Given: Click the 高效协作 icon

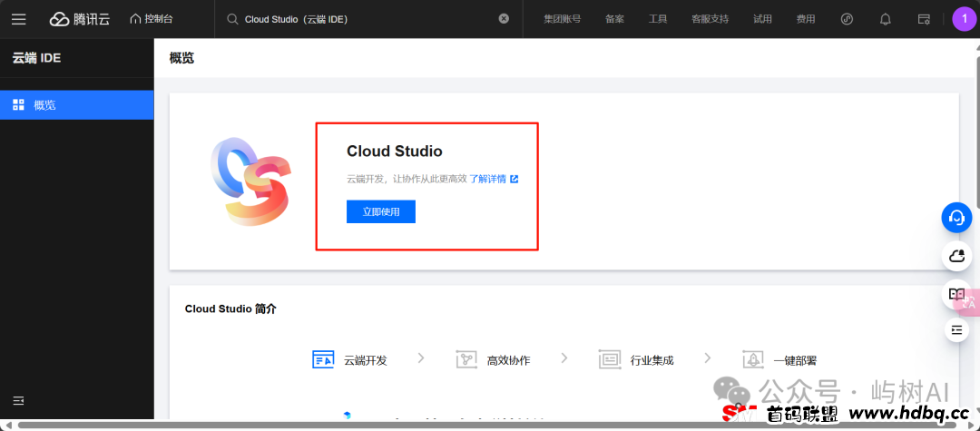Looking at the screenshot, I should 467,360.
